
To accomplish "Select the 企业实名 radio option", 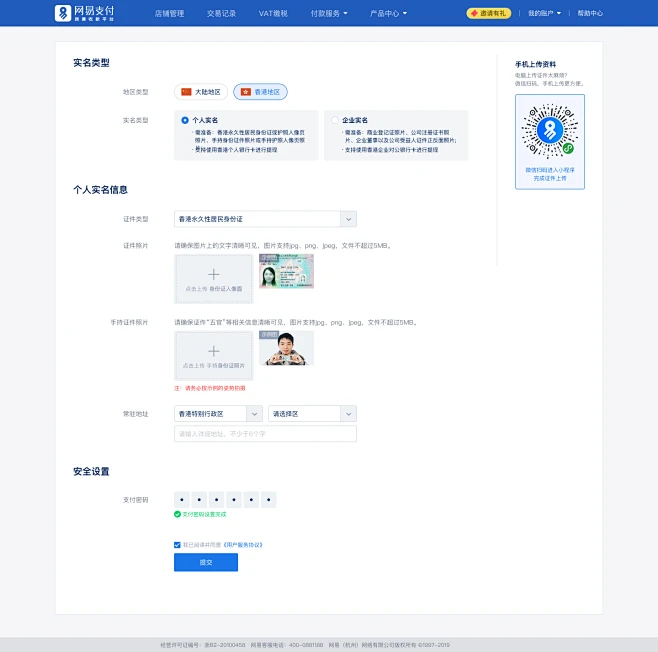I will [336, 120].
